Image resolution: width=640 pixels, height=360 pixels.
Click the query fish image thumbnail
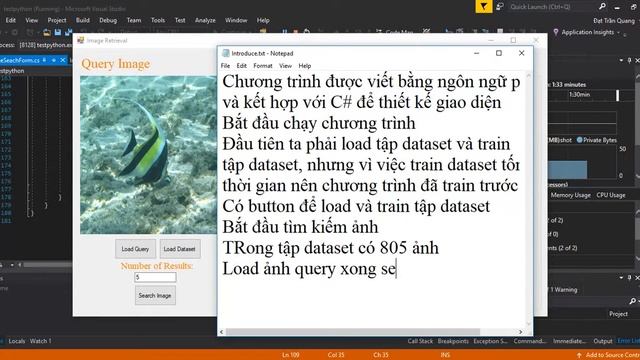149,155
